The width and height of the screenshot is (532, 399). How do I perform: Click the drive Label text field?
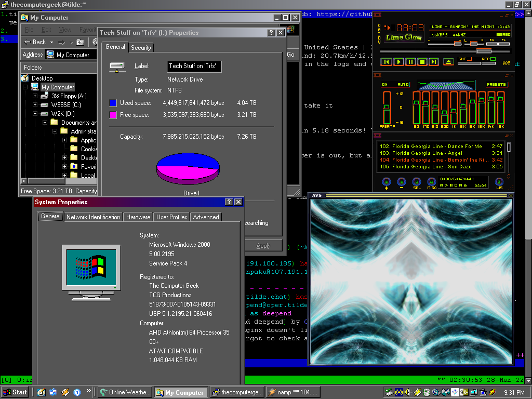coord(194,66)
